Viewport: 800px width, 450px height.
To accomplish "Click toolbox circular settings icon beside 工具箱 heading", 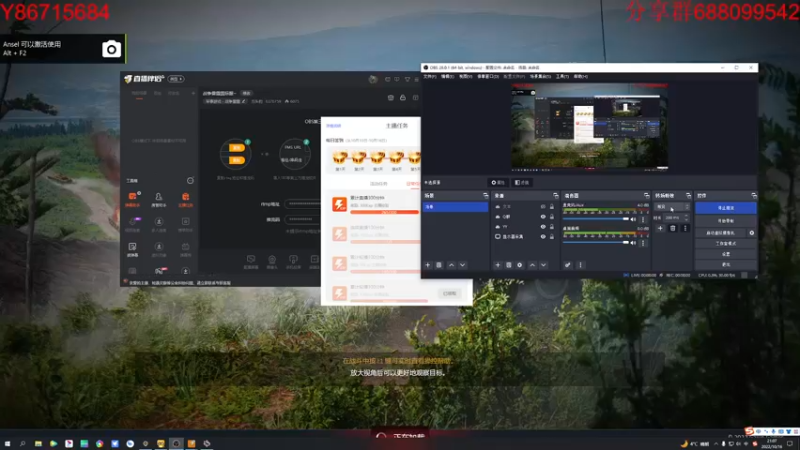I will [190, 181].
